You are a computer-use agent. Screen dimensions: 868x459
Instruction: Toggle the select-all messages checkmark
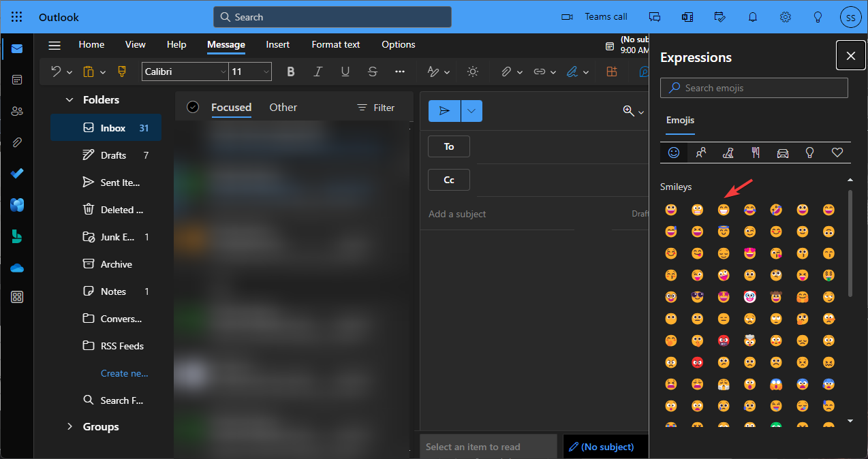click(193, 107)
